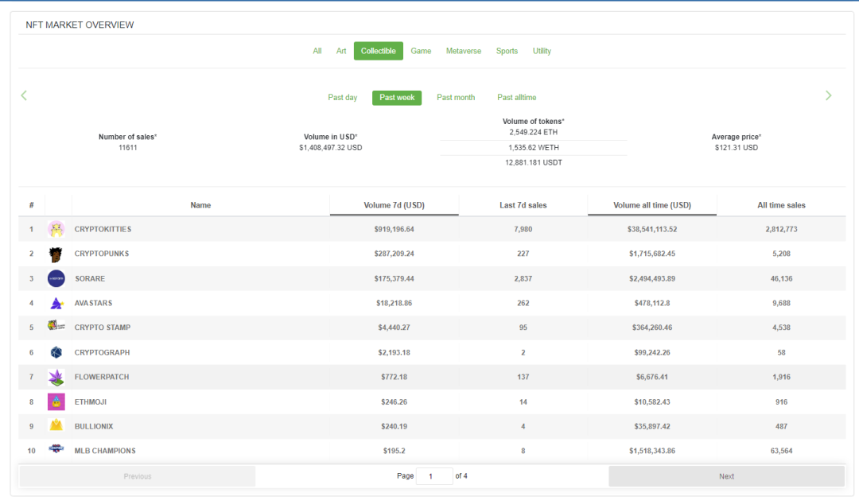Click the Sorare round logo icon
859x504 pixels.
[x=56, y=278]
